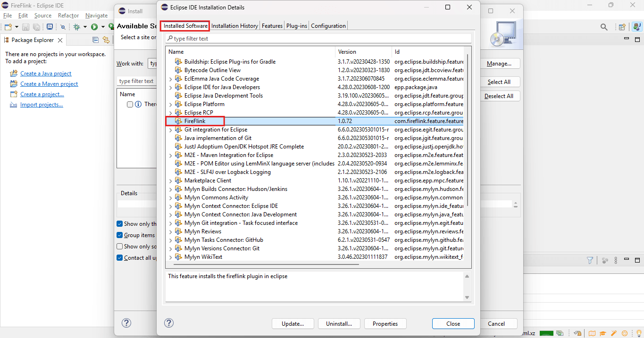
Task: Click the 'Create a Maven project' link
Action: (x=49, y=84)
